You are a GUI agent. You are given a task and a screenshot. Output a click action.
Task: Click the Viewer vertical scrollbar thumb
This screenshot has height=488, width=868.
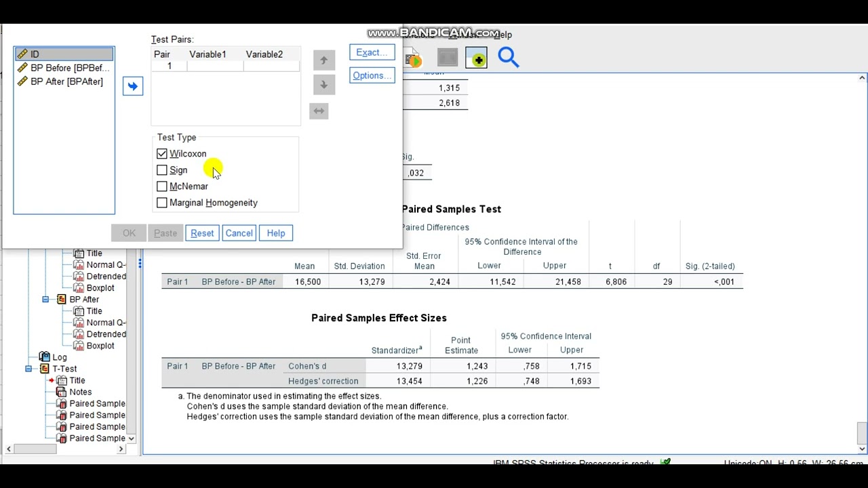[862, 432]
